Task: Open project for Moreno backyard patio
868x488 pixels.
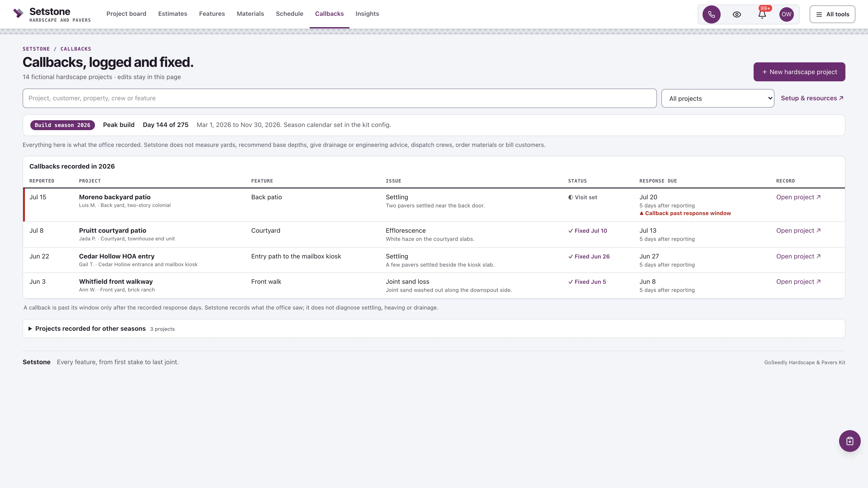Action: point(798,197)
